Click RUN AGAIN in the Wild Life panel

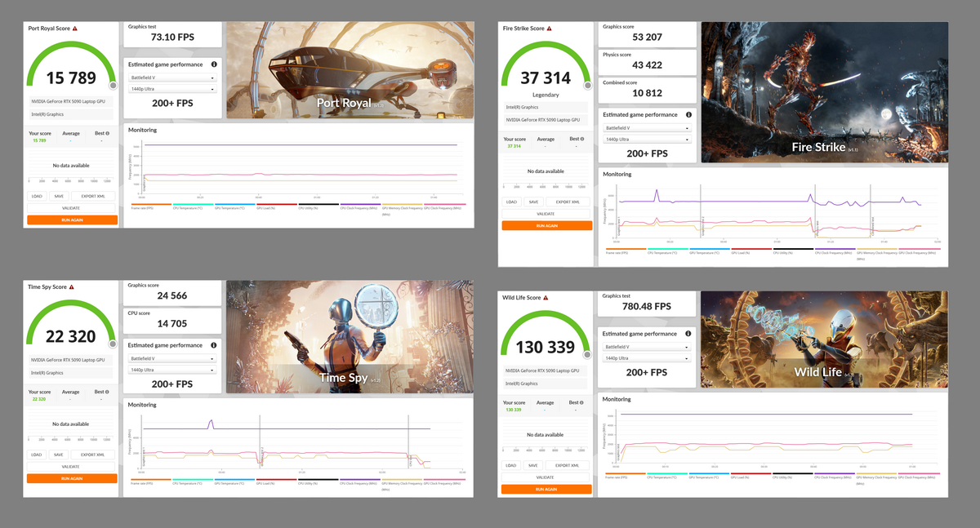pyautogui.click(x=546, y=489)
